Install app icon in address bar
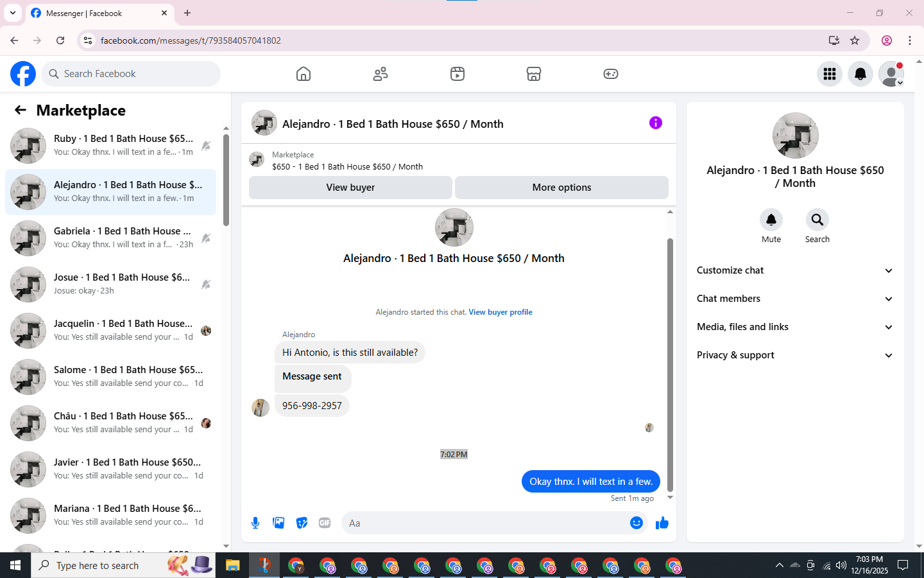This screenshot has width=924, height=578. click(x=834, y=40)
